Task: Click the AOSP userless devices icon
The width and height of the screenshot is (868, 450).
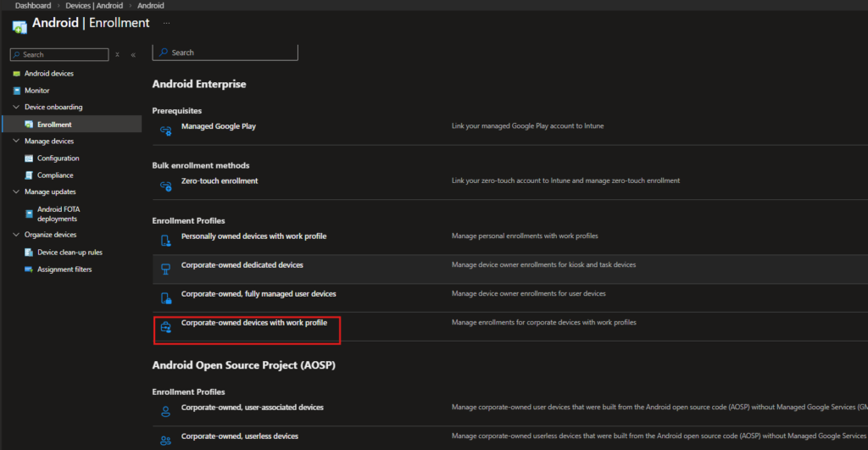Action: click(x=166, y=440)
